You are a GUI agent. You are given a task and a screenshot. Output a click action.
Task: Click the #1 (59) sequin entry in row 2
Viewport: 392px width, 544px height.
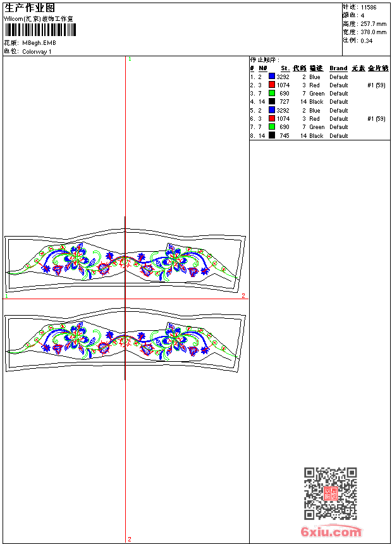pyautogui.click(x=376, y=85)
